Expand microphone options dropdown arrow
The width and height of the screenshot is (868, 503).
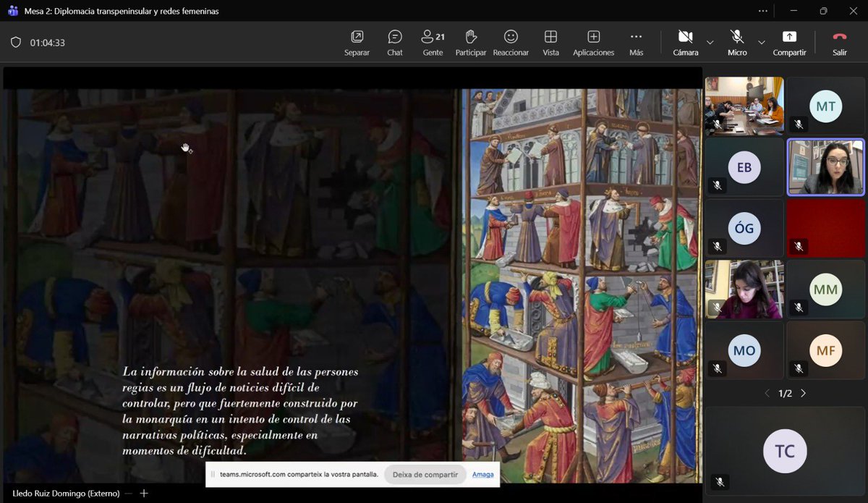[x=761, y=43]
